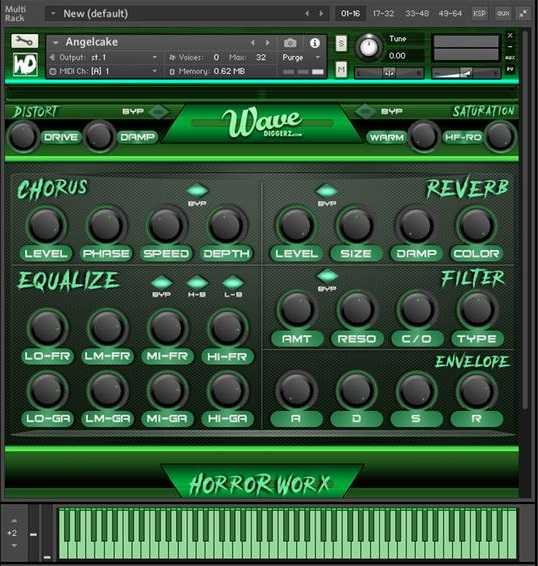Toggle the Equalize BYP bypass switch
The width and height of the screenshot is (538, 566).
(x=161, y=283)
